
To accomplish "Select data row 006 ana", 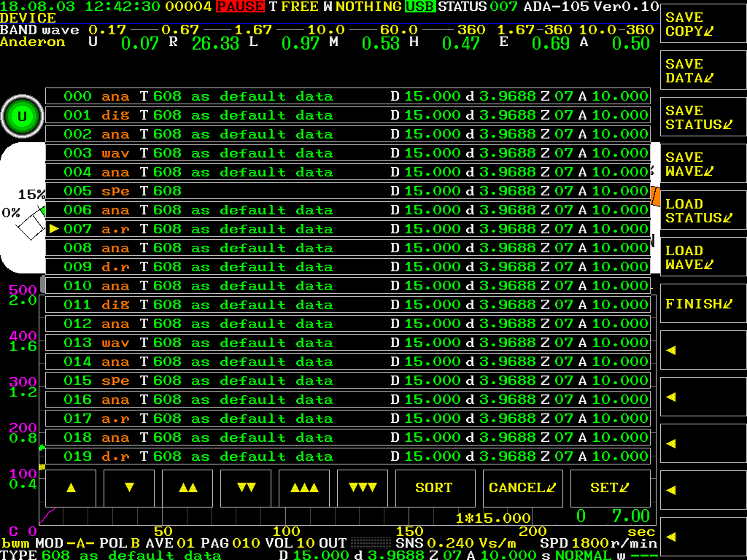I will 348,210.
